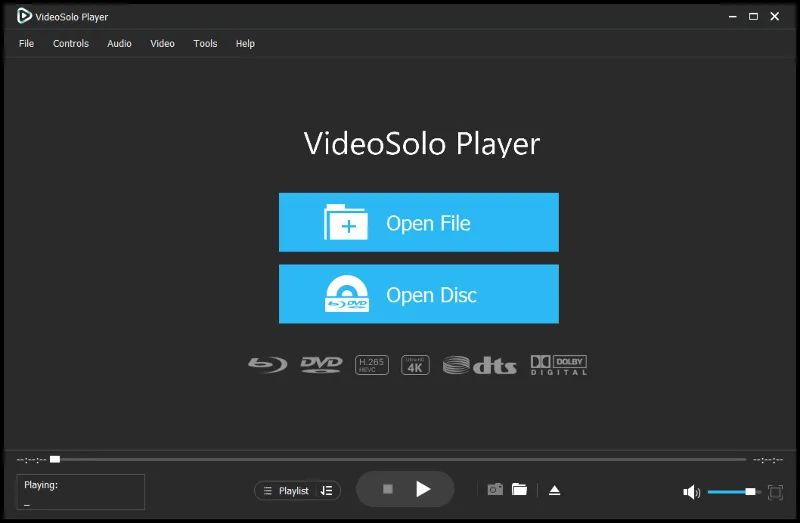Eject the disc with the eject icon
Image resolution: width=800 pixels, height=523 pixels.
pos(555,490)
